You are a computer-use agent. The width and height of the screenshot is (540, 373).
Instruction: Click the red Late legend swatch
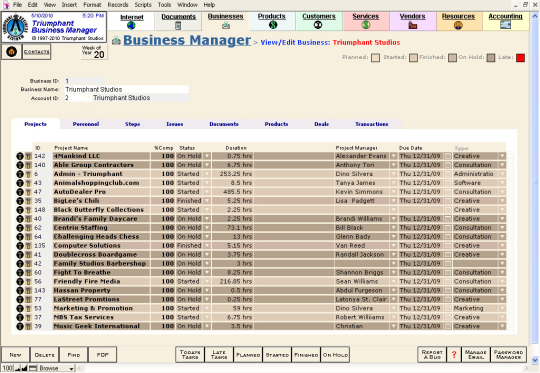point(520,58)
